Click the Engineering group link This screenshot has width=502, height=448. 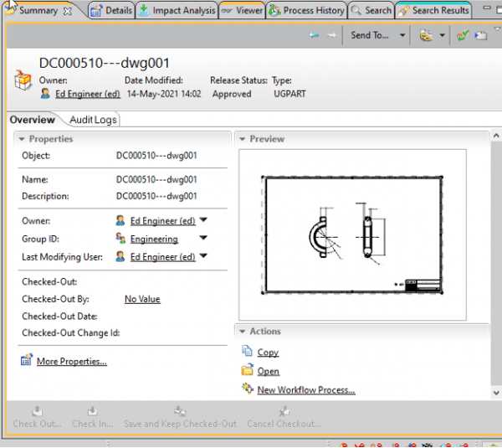point(154,239)
